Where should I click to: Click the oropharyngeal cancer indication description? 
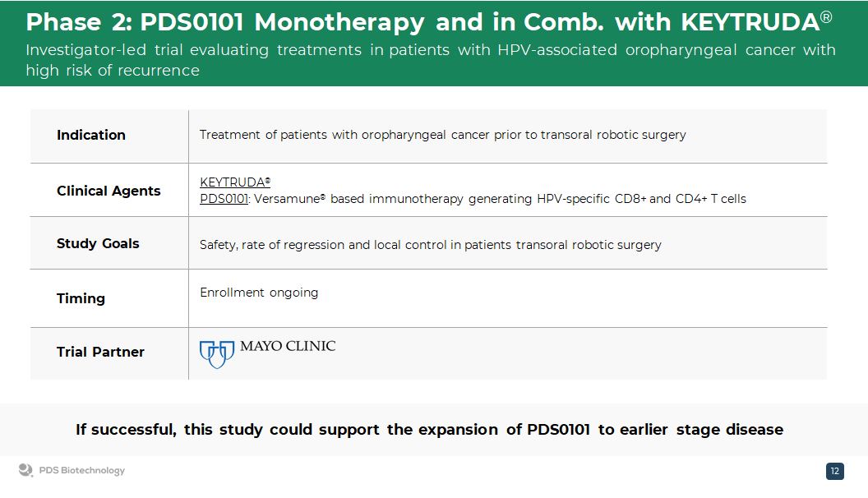[x=442, y=135]
